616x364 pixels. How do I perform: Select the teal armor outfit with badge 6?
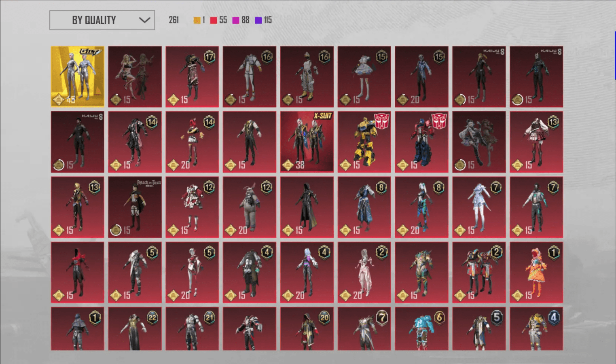click(421, 328)
